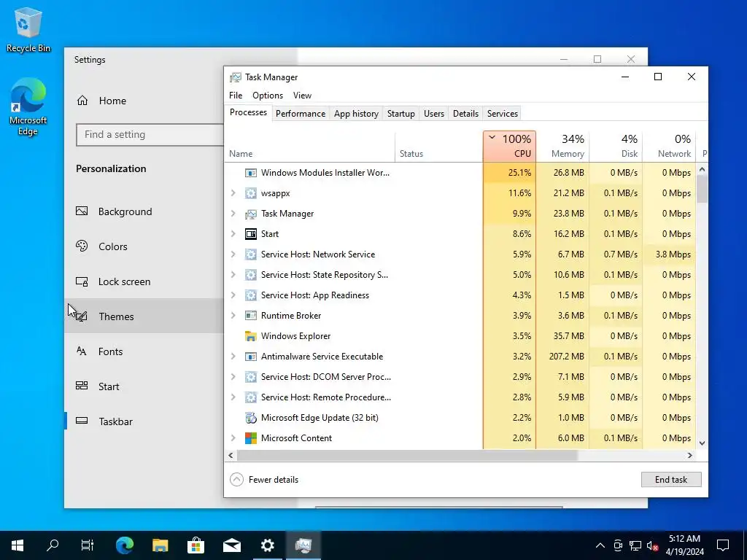Open Recycle Bin desktop icon

tap(28, 29)
